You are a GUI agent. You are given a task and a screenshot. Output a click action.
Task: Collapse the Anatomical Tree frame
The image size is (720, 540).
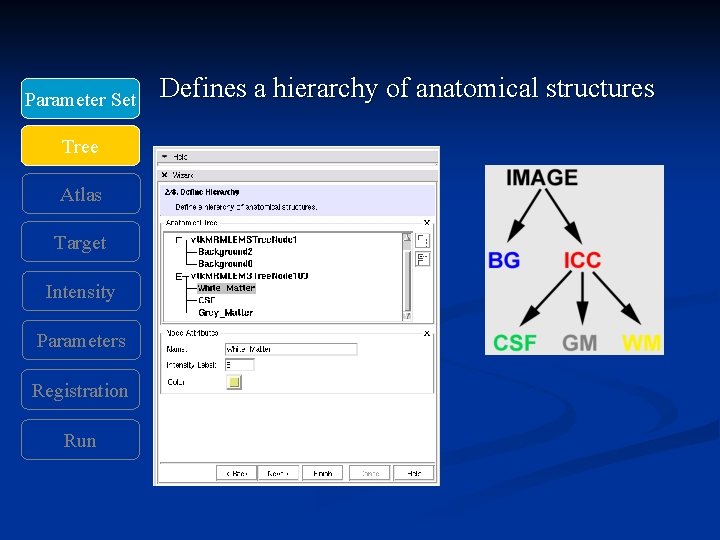pos(427,223)
